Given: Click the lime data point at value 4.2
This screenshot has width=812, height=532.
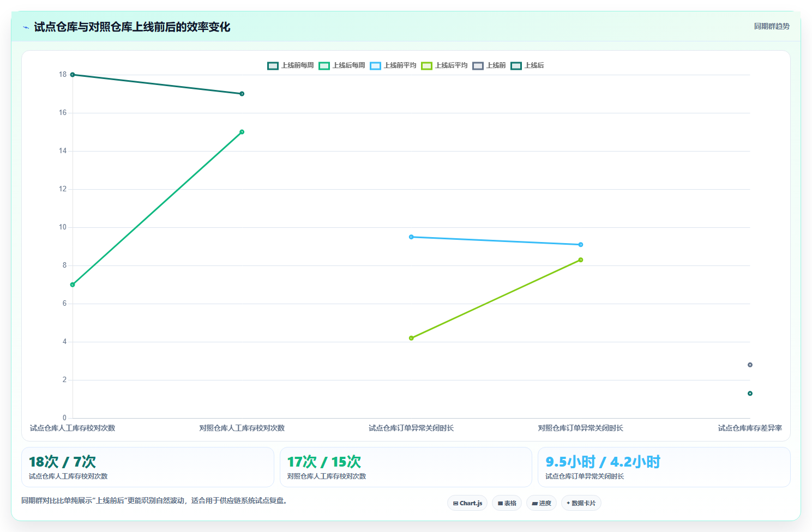Looking at the screenshot, I should coord(411,338).
